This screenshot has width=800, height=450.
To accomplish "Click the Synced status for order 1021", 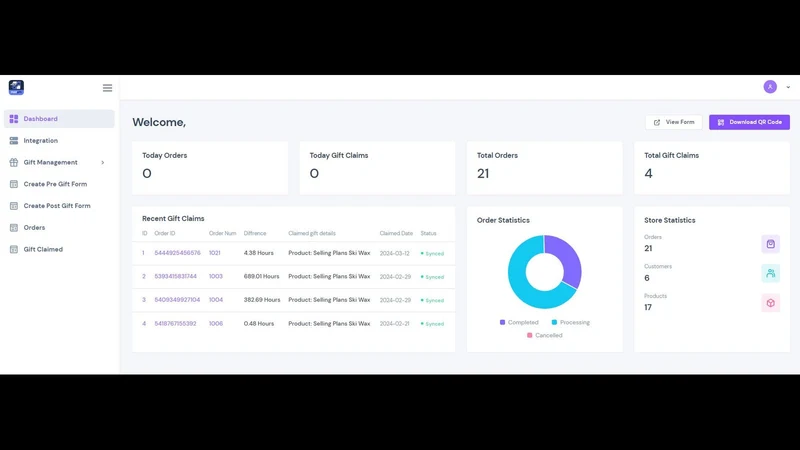I will click(432, 254).
